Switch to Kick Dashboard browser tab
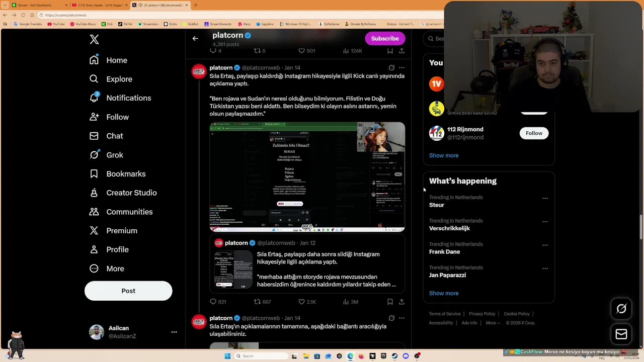The image size is (644, 362). [39, 5]
